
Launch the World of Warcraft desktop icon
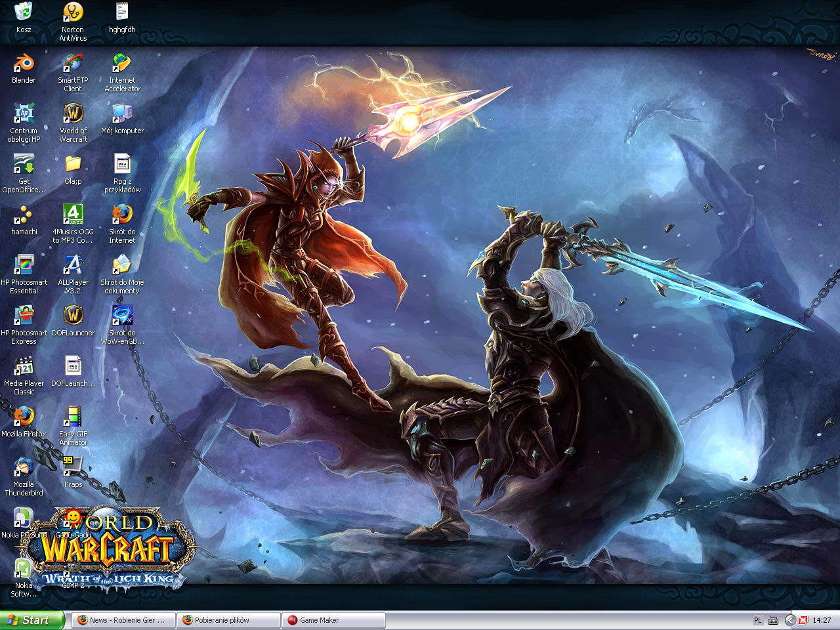pos(73,114)
